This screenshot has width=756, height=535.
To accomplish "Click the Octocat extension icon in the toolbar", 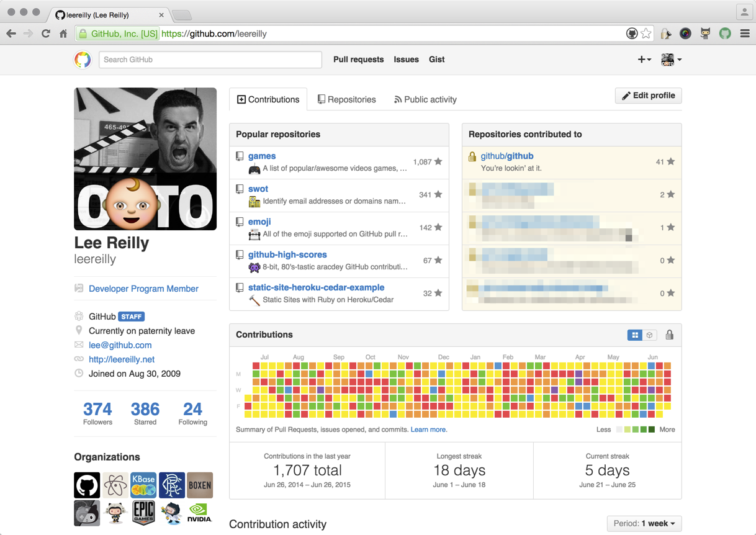I will 705,34.
